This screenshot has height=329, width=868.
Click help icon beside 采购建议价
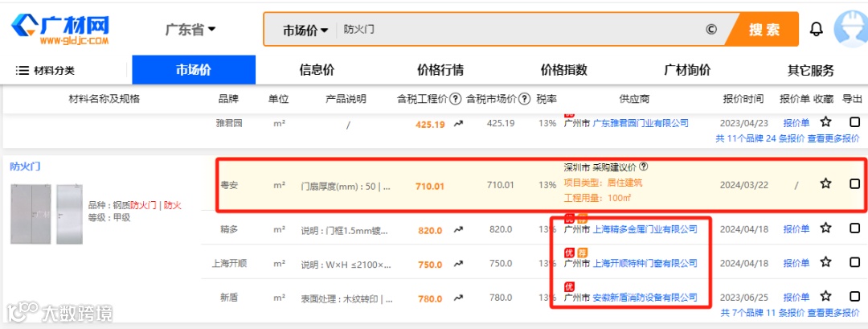point(644,167)
